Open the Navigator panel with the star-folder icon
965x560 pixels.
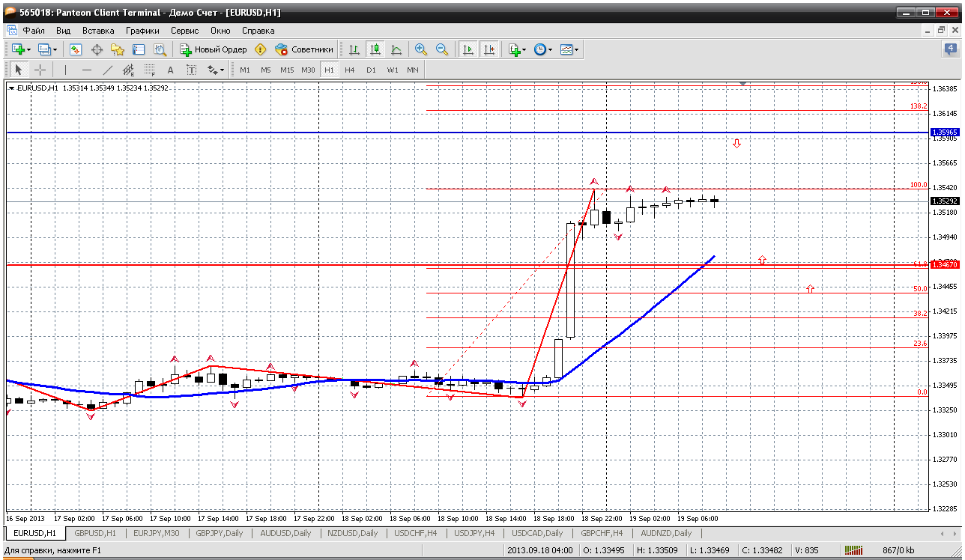(x=118, y=49)
